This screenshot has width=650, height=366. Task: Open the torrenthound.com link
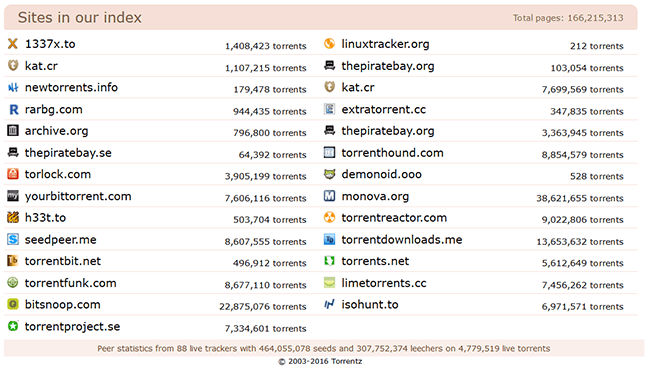tap(392, 153)
